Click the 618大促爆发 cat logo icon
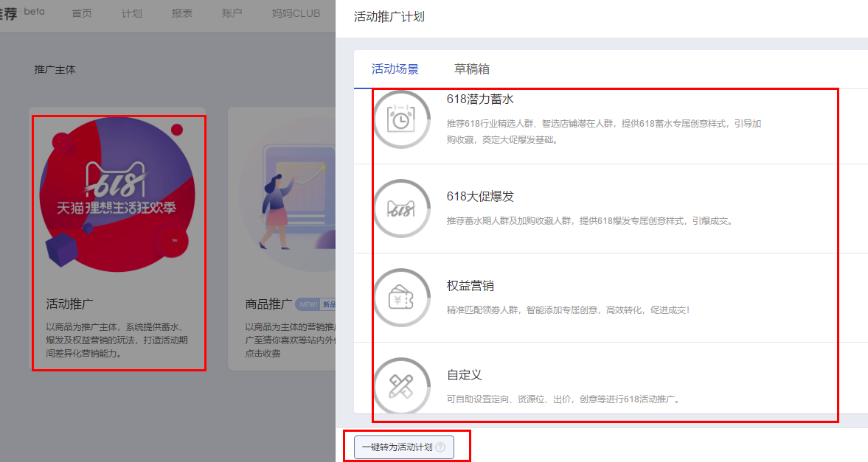This screenshot has width=868, height=462. pyautogui.click(x=401, y=209)
